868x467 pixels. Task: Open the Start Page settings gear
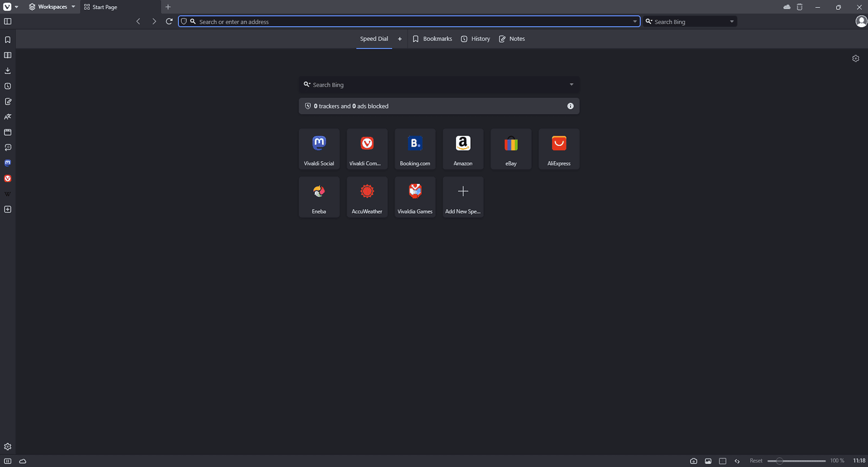(856, 59)
